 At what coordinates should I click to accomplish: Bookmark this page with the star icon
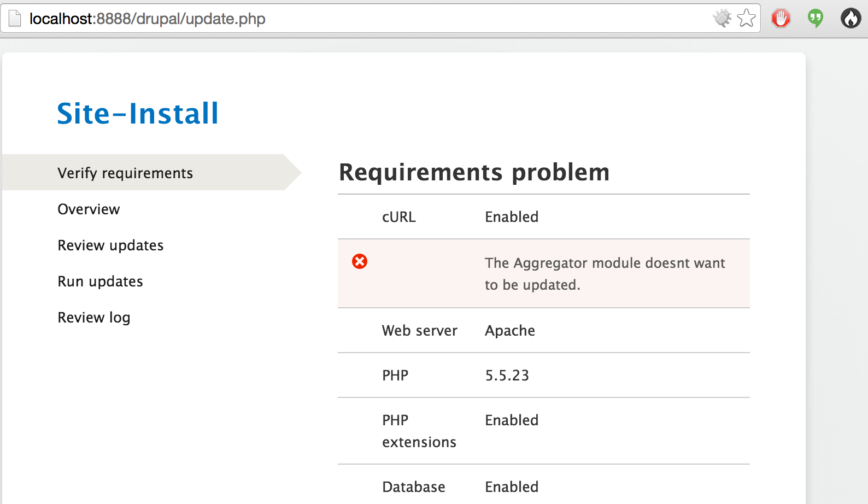746,18
